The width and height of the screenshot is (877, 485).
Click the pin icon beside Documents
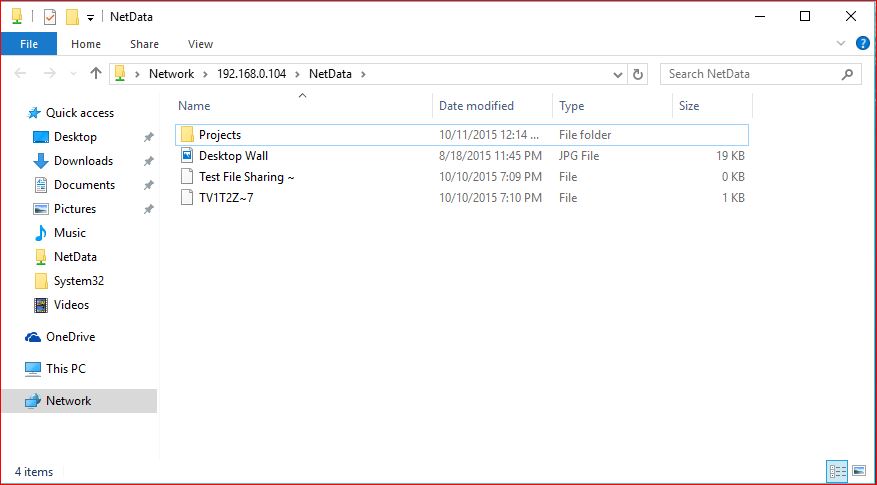pyautogui.click(x=148, y=185)
